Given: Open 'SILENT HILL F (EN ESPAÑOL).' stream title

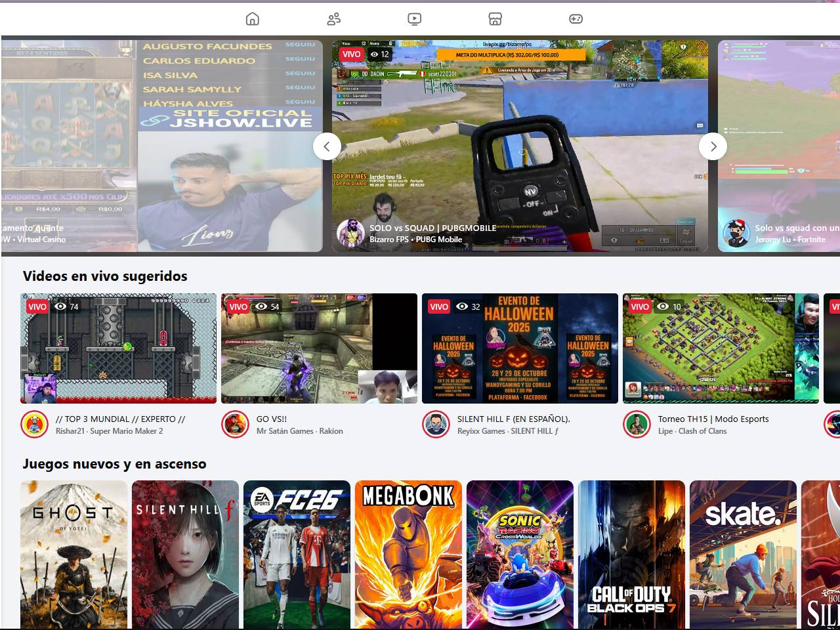Looking at the screenshot, I should coord(513,419).
